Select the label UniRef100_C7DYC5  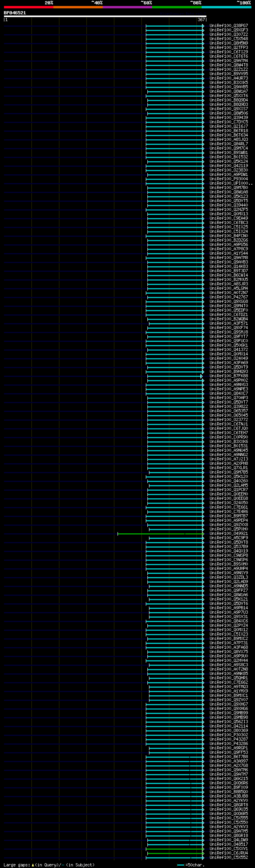[229, 122]
